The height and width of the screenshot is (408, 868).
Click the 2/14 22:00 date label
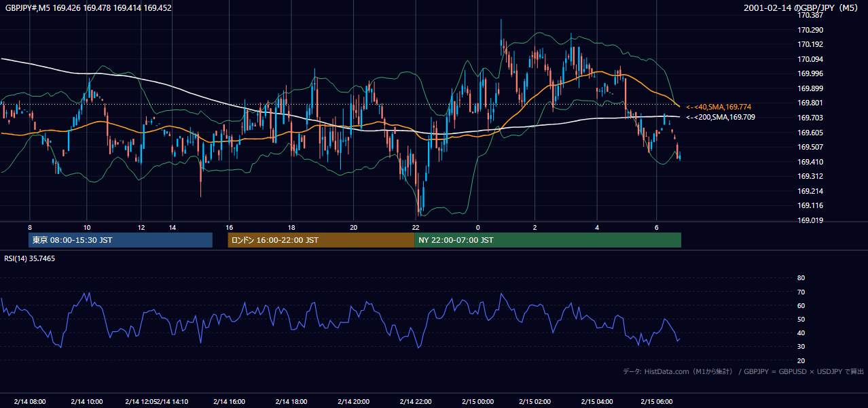[416, 401]
